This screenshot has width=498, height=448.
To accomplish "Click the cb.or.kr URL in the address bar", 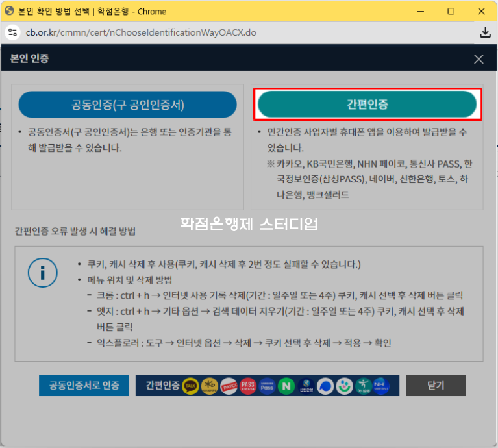I will (x=141, y=32).
